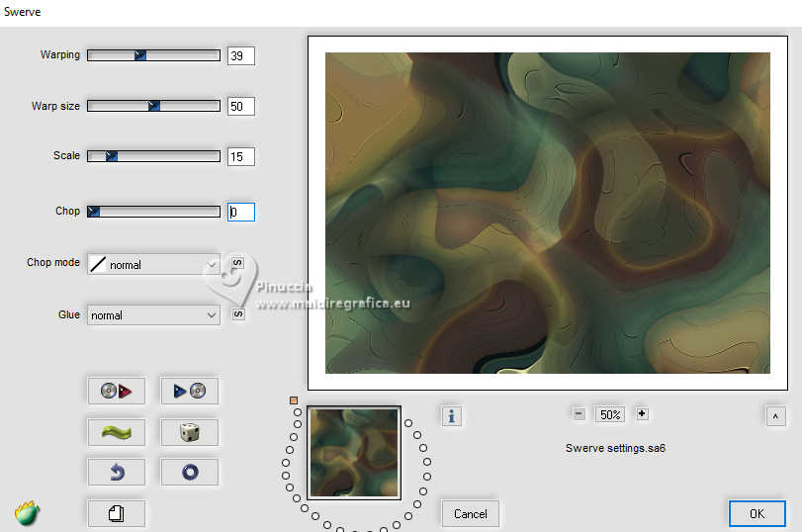
Task: Click the Chop slider track
Action: click(153, 212)
